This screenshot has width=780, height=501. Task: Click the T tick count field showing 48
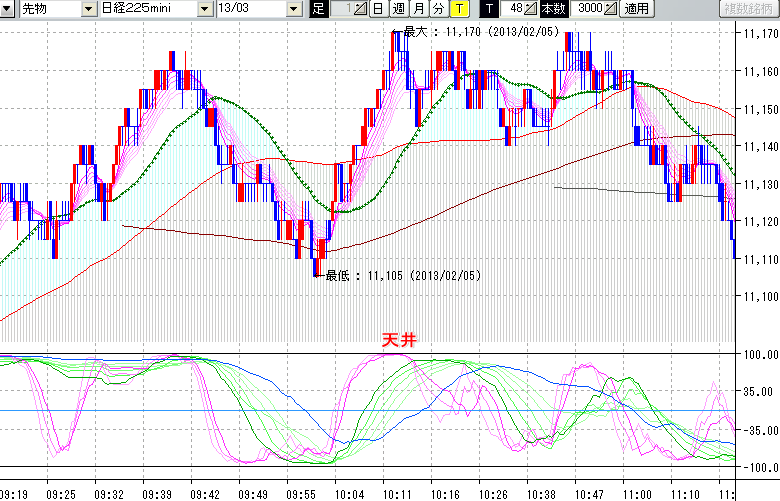pos(513,9)
